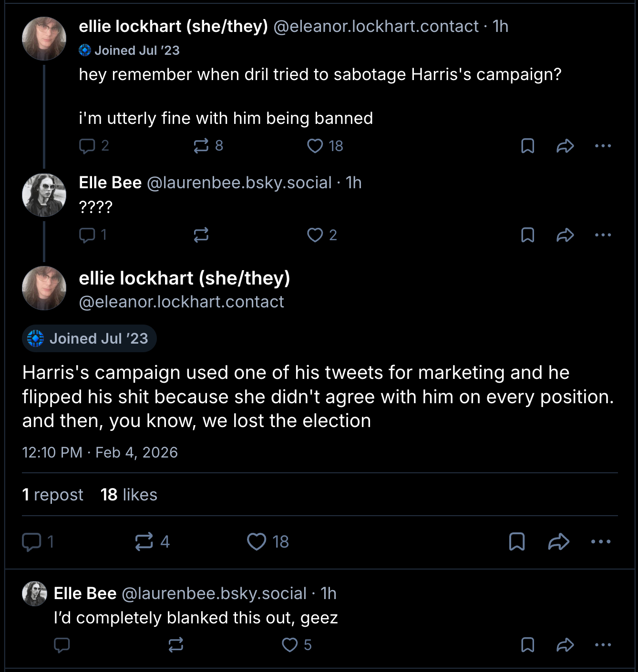
Task: Share the first post in thread
Action: click(x=565, y=146)
